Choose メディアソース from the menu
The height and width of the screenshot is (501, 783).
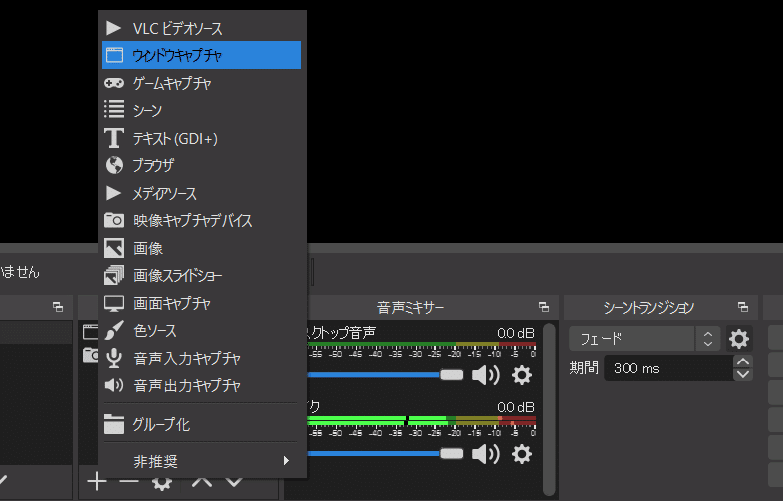pyautogui.click(x=201, y=193)
